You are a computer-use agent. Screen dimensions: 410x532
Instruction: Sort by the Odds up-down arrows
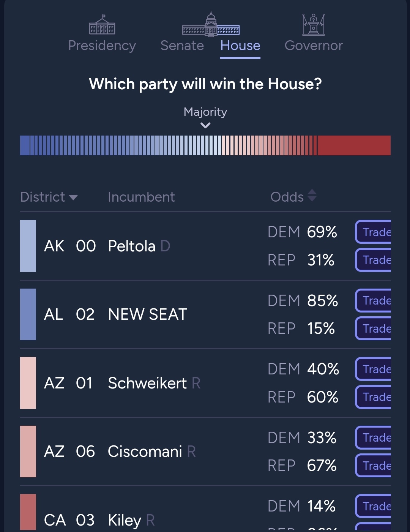(x=312, y=196)
